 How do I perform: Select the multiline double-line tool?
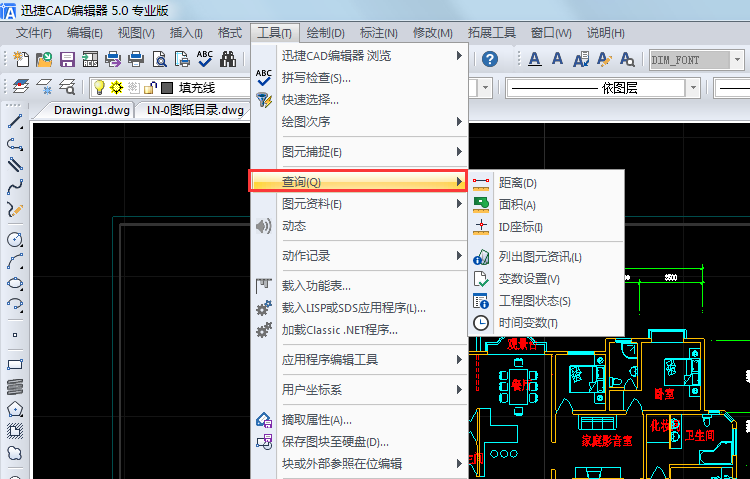(x=15, y=165)
